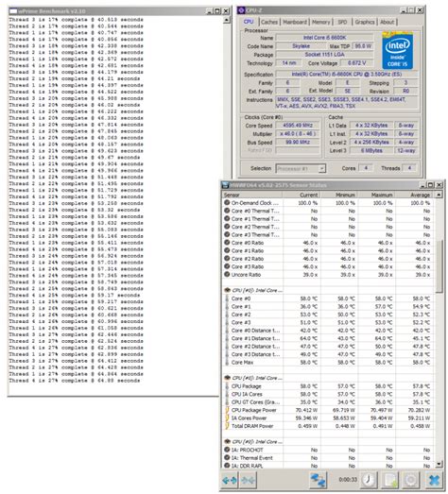Select the CPU GT Cores temperature row label
The height and width of the screenshot is (494, 448).
tap(255, 402)
